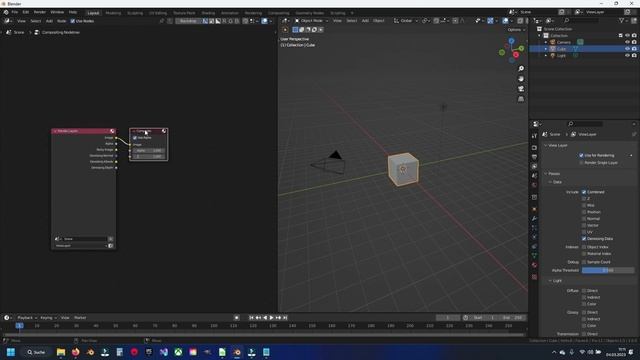The image size is (640, 360).
Task: Jump to the timeline start frame
Action: click(251, 318)
